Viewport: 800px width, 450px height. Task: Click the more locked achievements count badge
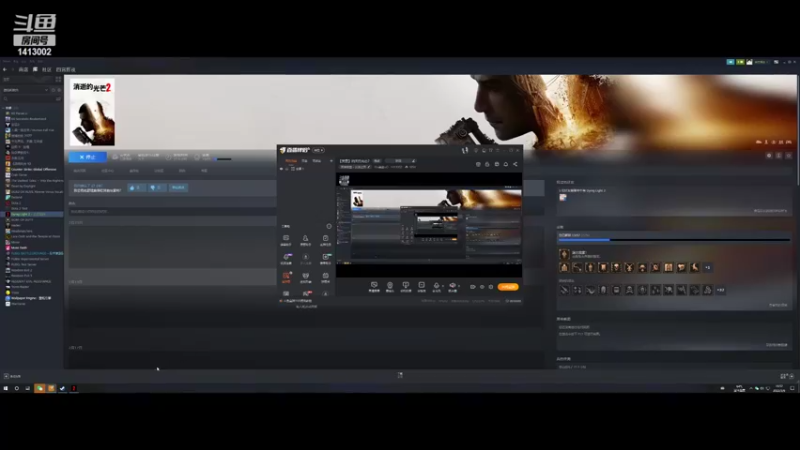point(720,290)
